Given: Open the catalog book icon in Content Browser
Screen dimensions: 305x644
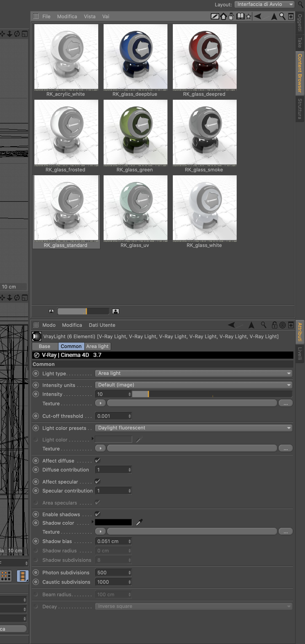Looking at the screenshot, I should [240, 17].
